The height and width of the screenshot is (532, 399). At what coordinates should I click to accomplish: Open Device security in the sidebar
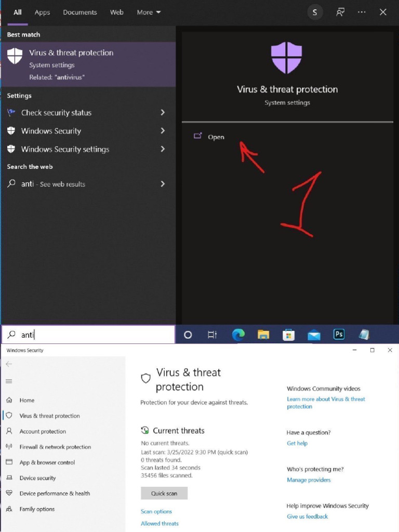coord(37,478)
